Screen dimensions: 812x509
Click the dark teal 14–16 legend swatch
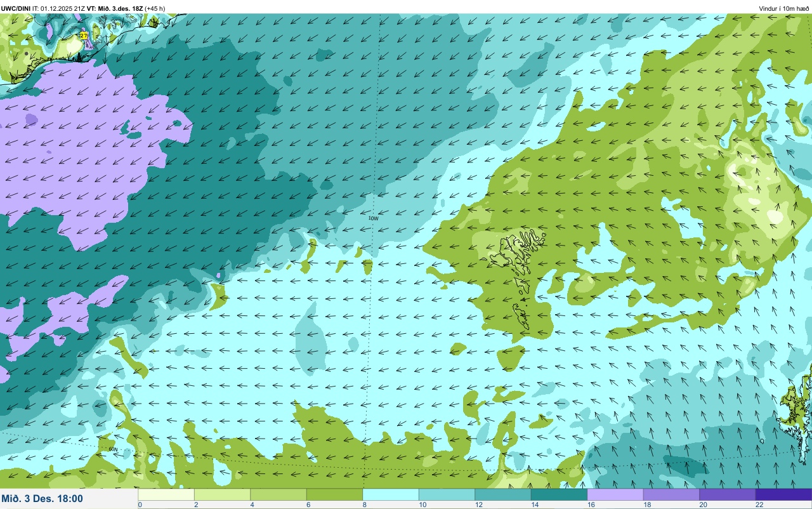(x=559, y=494)
